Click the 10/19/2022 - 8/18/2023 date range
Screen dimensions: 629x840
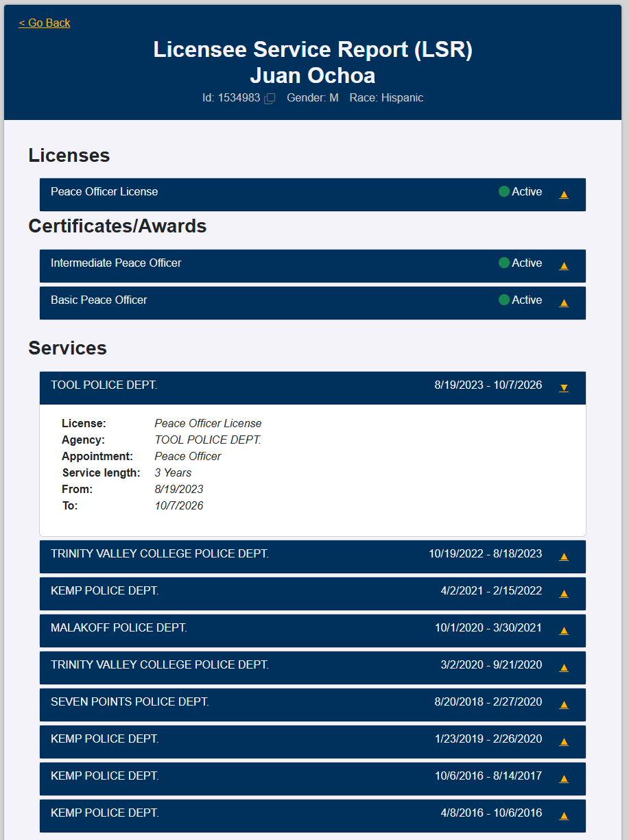pos(486,553)
